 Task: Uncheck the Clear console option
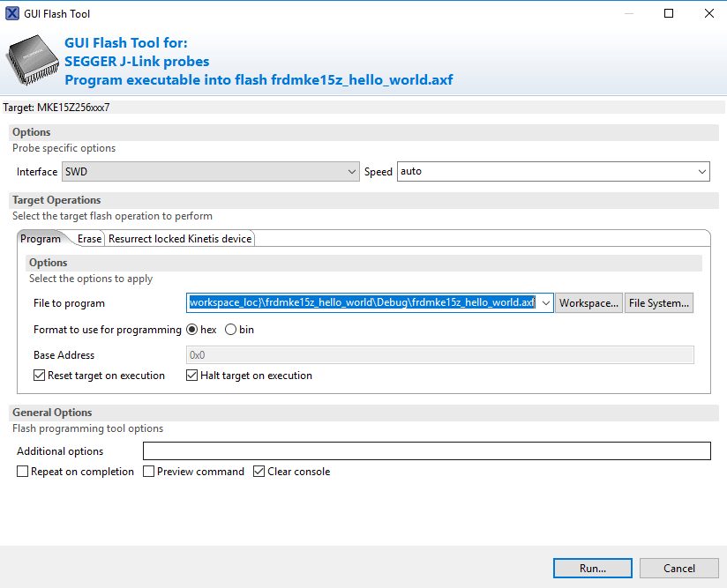pos(259,472)
